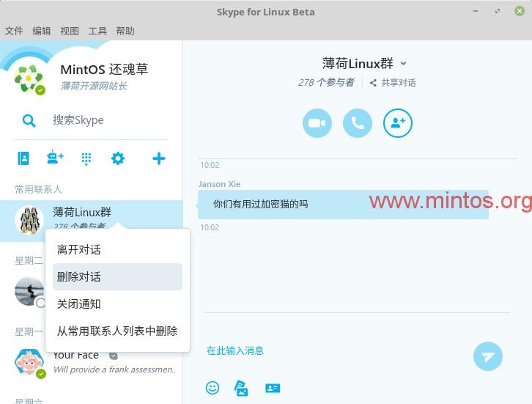Viewport: 532px width, 404px height.
Task: Click the message 你们有用过加密猫的吗
Action: (261, 204)
